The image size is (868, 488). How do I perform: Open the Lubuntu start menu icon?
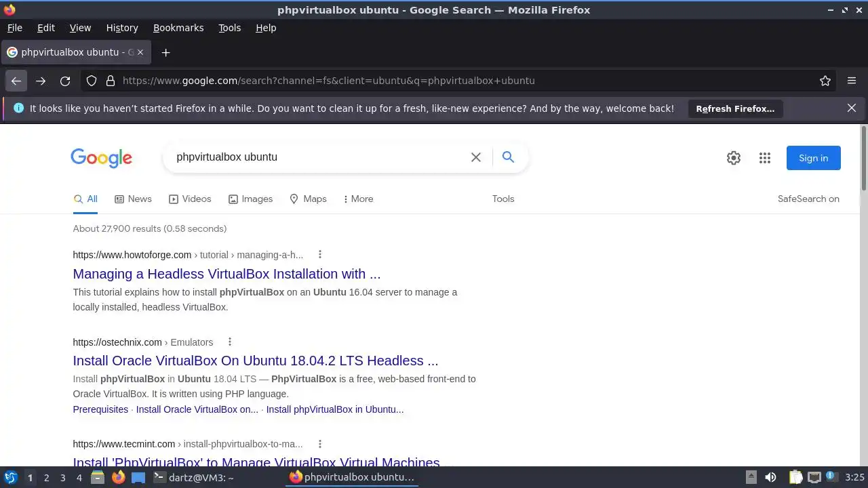click(x=11, y=477)
